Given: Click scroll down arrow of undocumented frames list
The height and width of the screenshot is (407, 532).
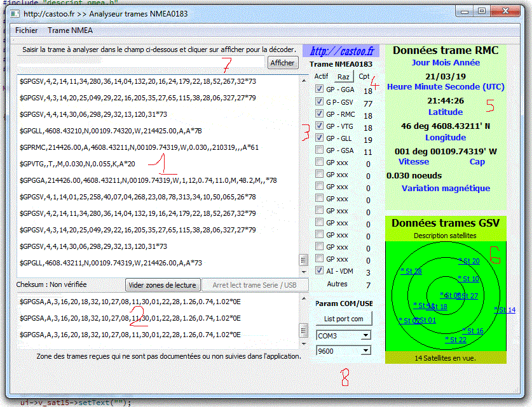Looking at the screenshot, I should coord(304,344).
